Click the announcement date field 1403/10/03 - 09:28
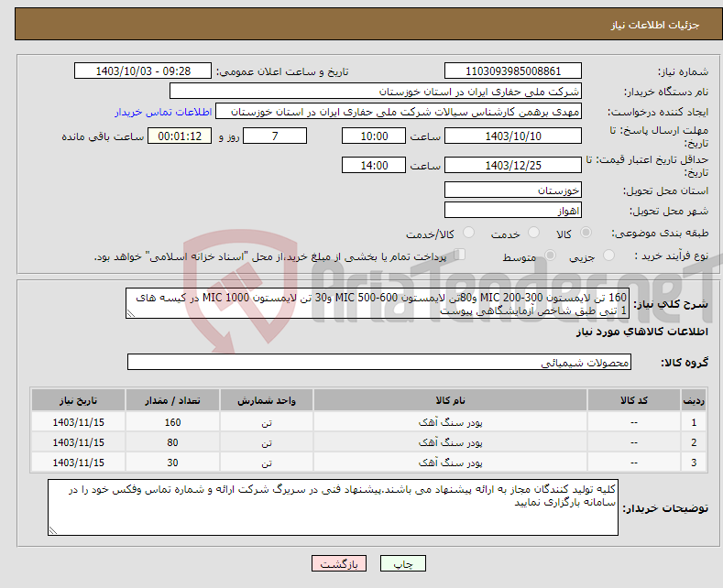Image resolution: width=723 pixels, height=588 pixels. 142,71
